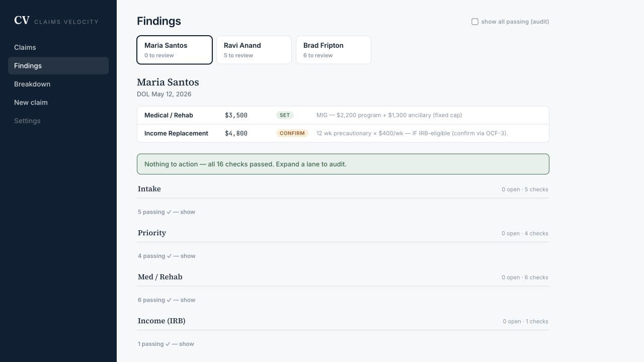The height and width of the screenshot is (362, 644).
Task: Click the Med / Rehab lane heading
Action: coord(160,277)
